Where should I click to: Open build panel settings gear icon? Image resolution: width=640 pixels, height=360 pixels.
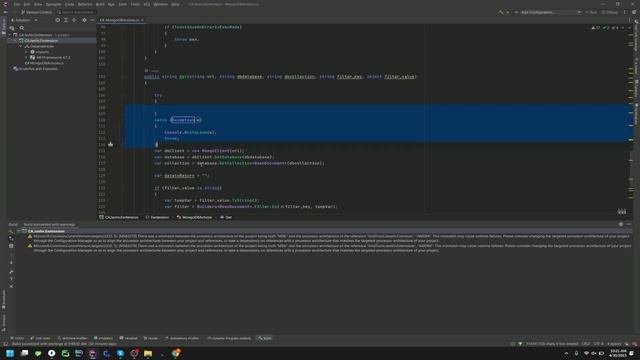coord(621,224)
